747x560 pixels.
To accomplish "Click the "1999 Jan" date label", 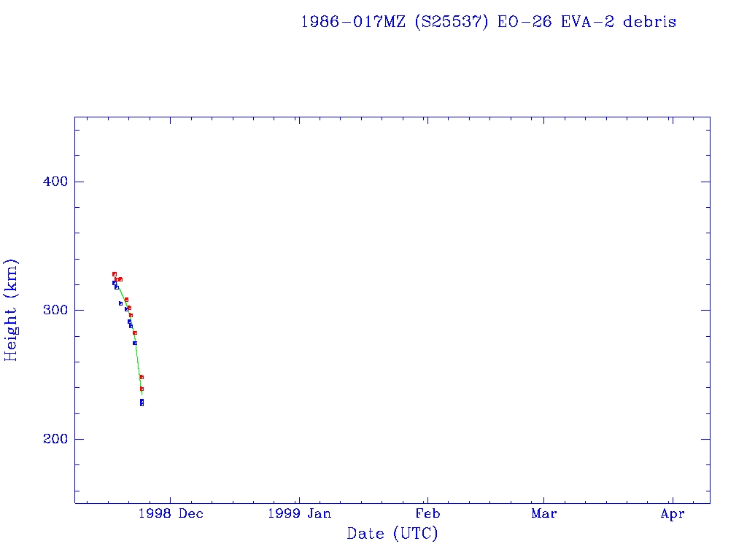I will [299, 513].
